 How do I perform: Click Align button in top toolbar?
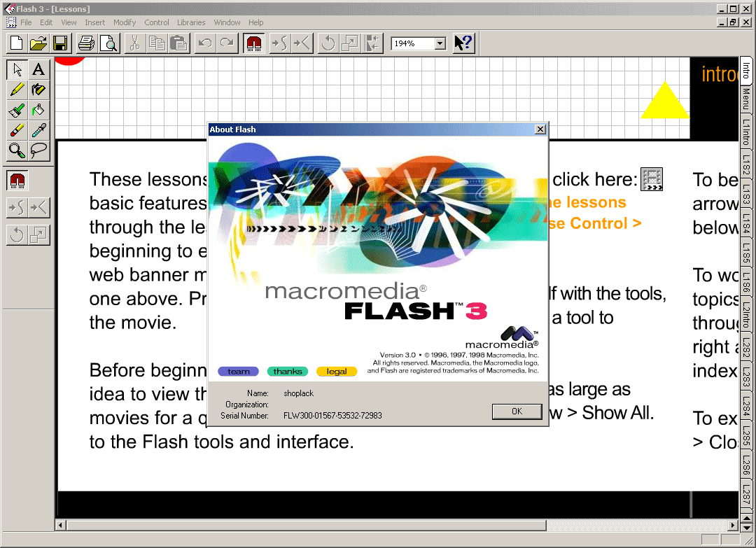[372, 43]
